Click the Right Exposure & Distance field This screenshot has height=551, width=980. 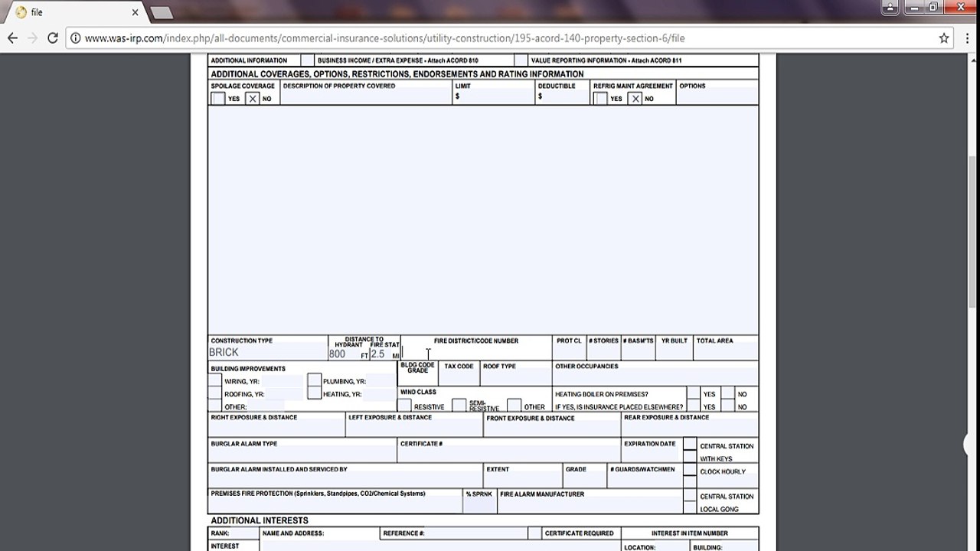[276, 429]
